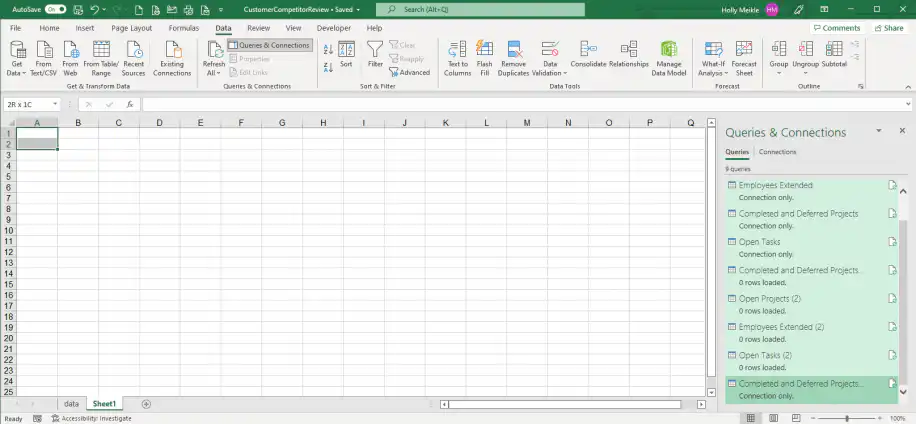Click the Consolidate tool
This screenshot has height=424, width=916.
pos(588,55)
